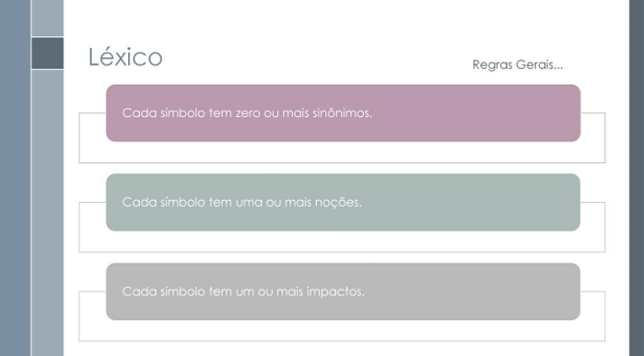The image size is (644, 356).
Task: Click the dark vertical bar on right edge
Action: [x=637, y=178]
